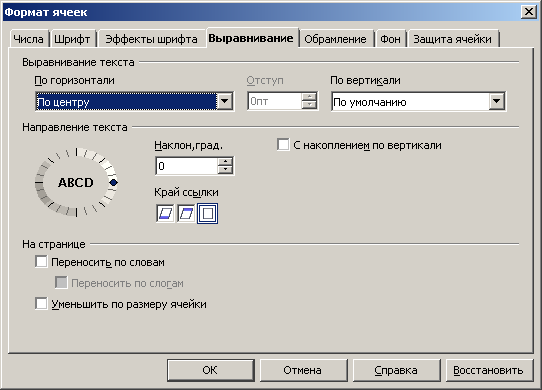Select text extension from upper cell border icon

186,214
